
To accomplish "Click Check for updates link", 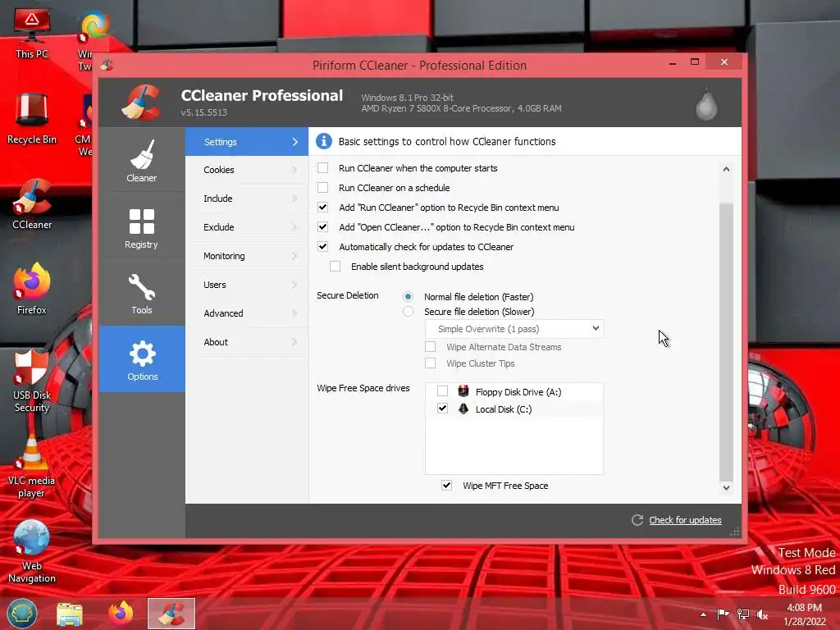I will 685,519.
